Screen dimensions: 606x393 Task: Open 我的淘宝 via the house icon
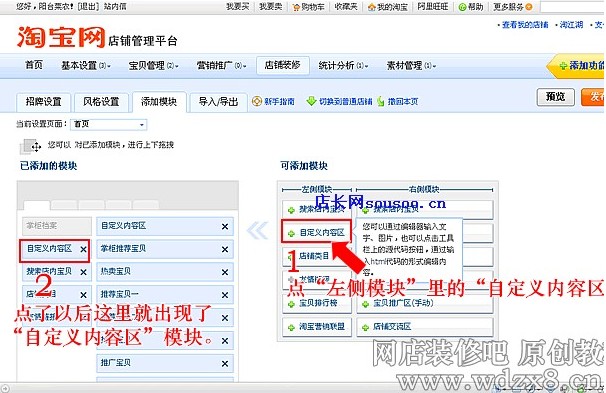372,7
